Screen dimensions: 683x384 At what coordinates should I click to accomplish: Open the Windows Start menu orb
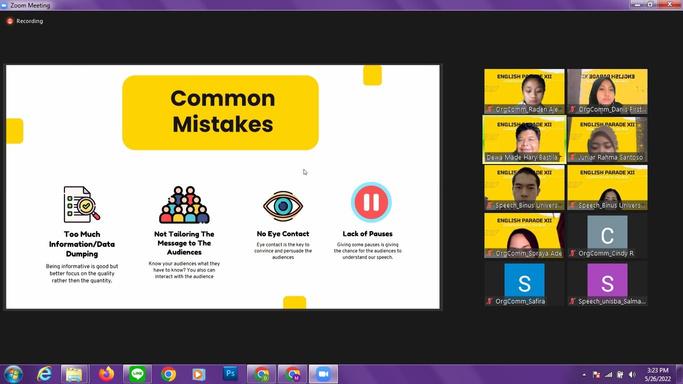pos(13,374)
